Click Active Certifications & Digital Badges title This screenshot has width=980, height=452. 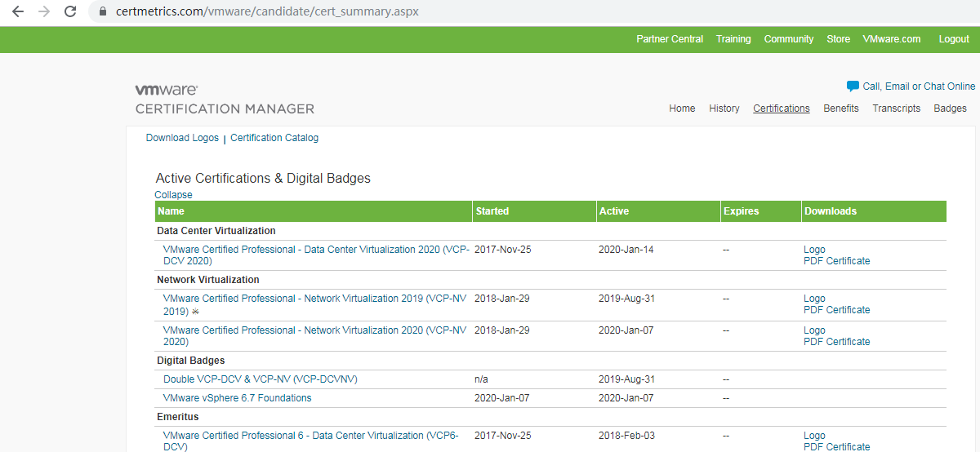(263, 178)
